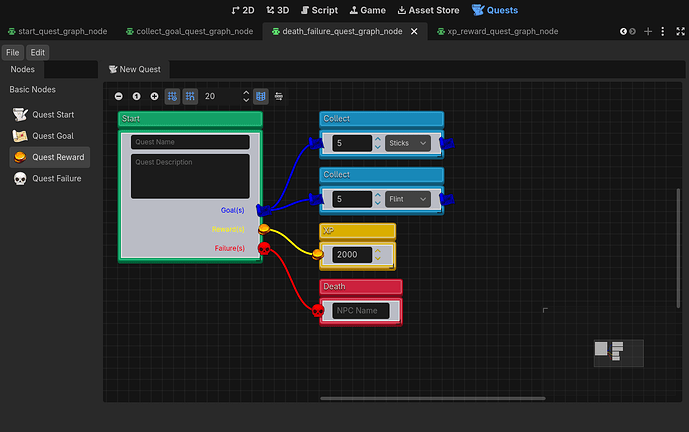Zoom in the graph with plus icon
689x432 pixels.
click(154, 96)
